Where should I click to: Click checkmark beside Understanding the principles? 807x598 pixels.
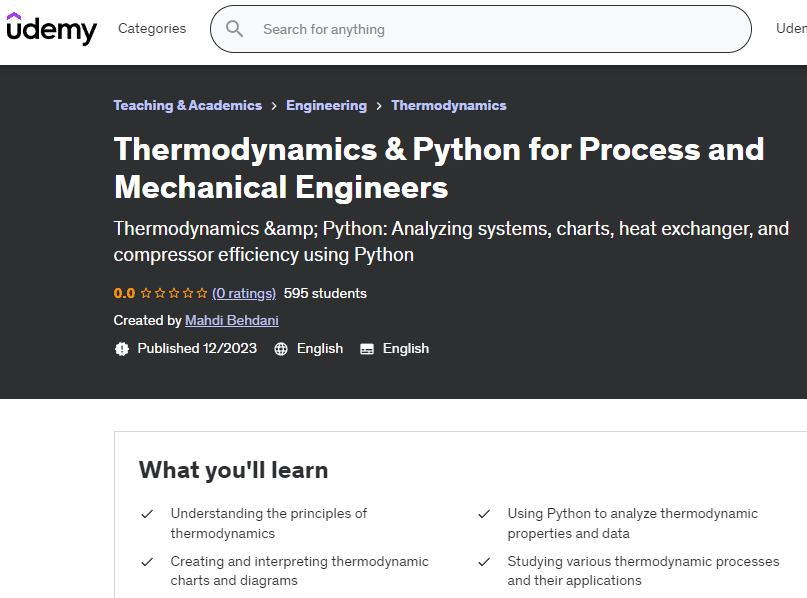click(x=147, y=514)
